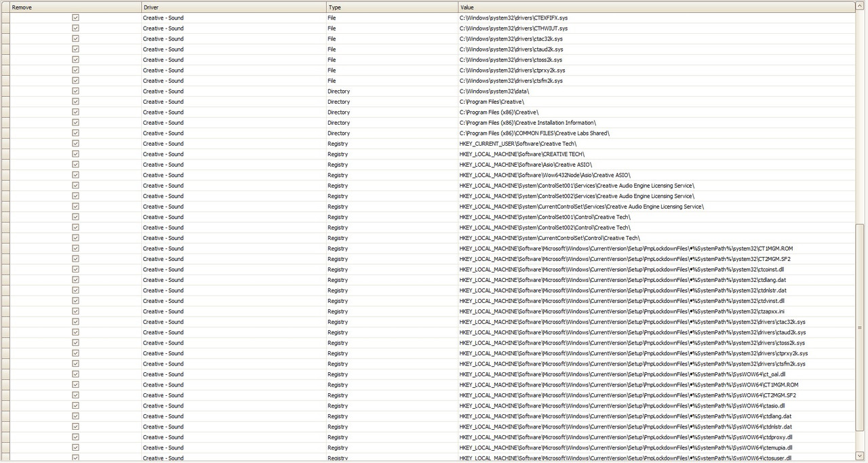The image size is (868, 463).
Task: Toggle Remove for ctzapxx.ini registry row
Action: (x=75, y=311)
